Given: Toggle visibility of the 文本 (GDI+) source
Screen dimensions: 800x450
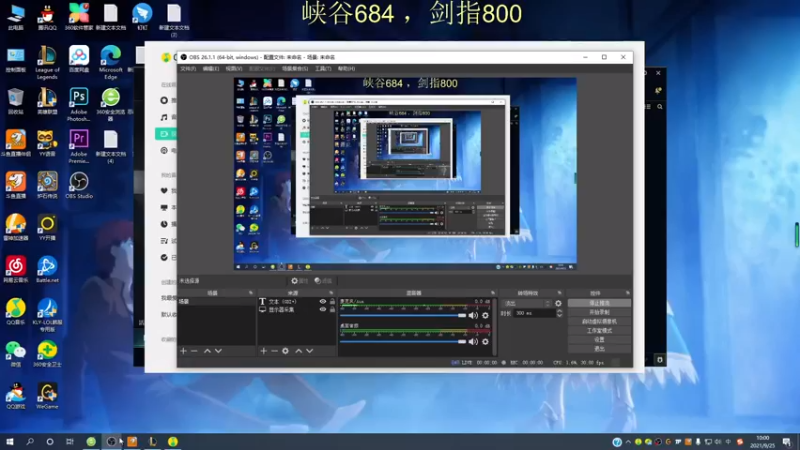Looking at the screenshot, I should click(323, 302).
